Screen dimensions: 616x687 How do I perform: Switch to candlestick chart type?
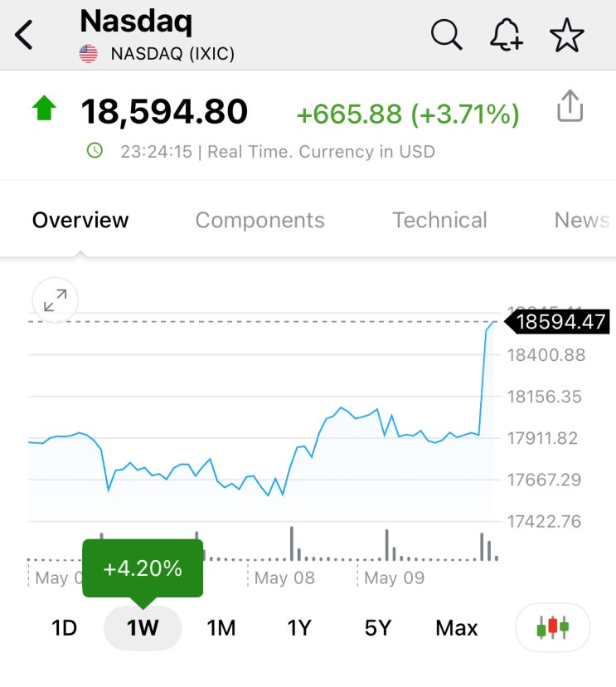[552, 627]
